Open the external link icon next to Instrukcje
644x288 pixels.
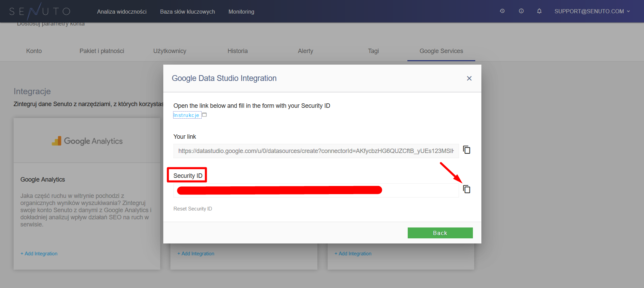click(x=204, y=115)
